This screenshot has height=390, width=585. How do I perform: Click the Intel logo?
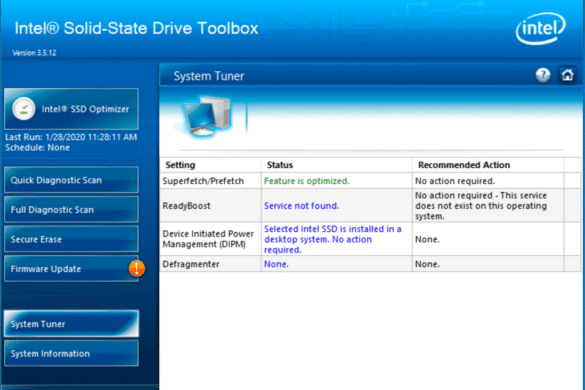(541, 28)
